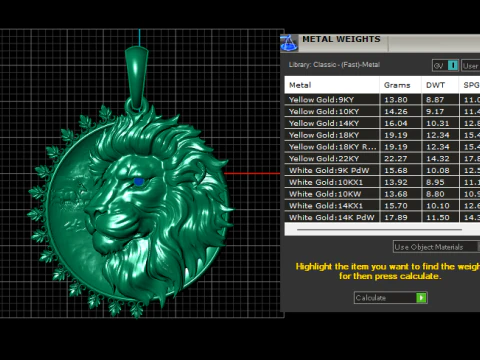This screenshot has height=360, width=480.
Task: Click the Library: Classic - (Fast)-Metal label
Action: pyautogui.click(x=334, y=65)
